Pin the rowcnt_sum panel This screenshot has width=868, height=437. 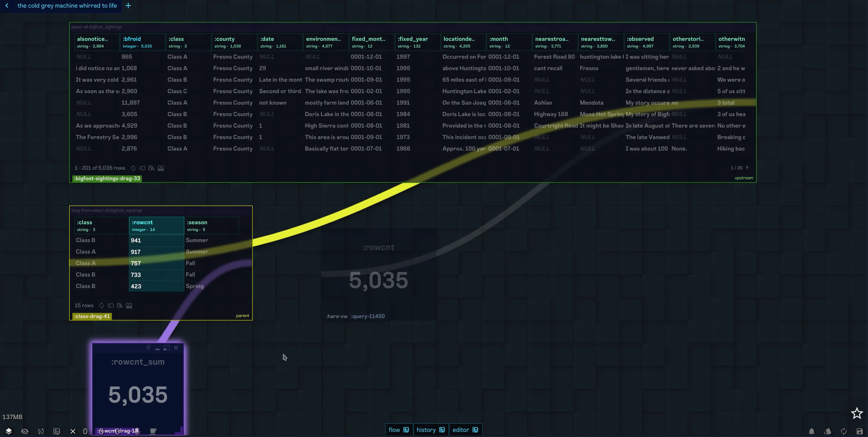[148, 348]
